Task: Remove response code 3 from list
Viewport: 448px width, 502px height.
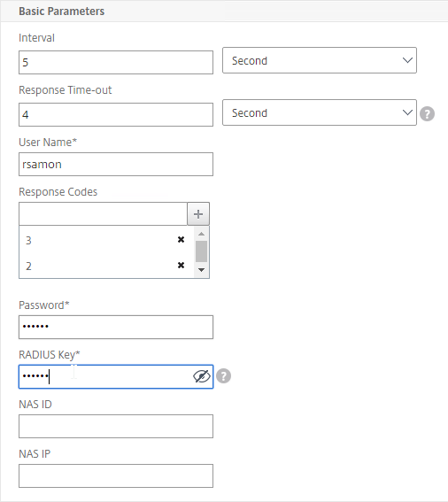Action: click(181, 239)
